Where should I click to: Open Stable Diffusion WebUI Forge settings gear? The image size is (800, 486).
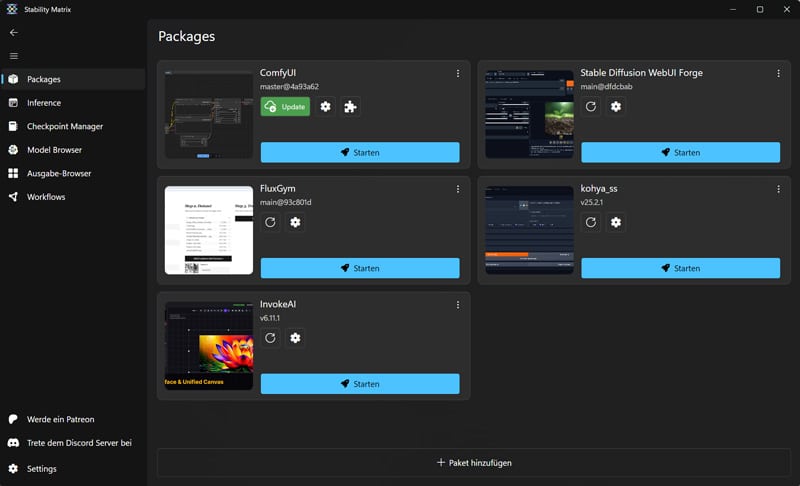[x=616, y=106]
